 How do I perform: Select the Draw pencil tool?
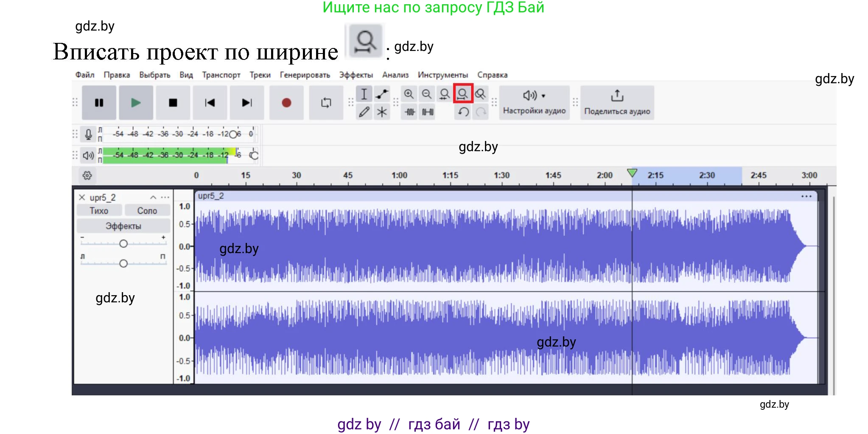click(364, 112)
